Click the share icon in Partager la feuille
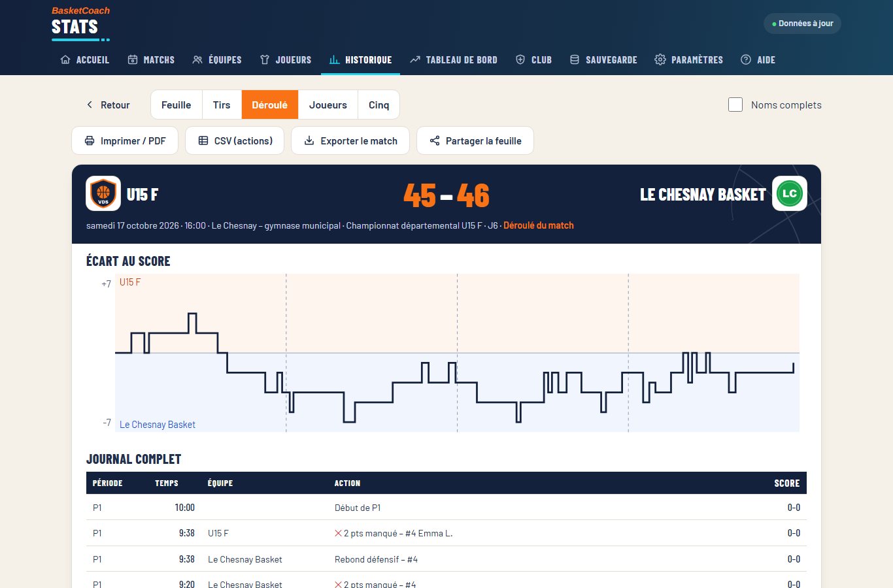The width and height of the screenshot is (893, 588). pos(435,140)
